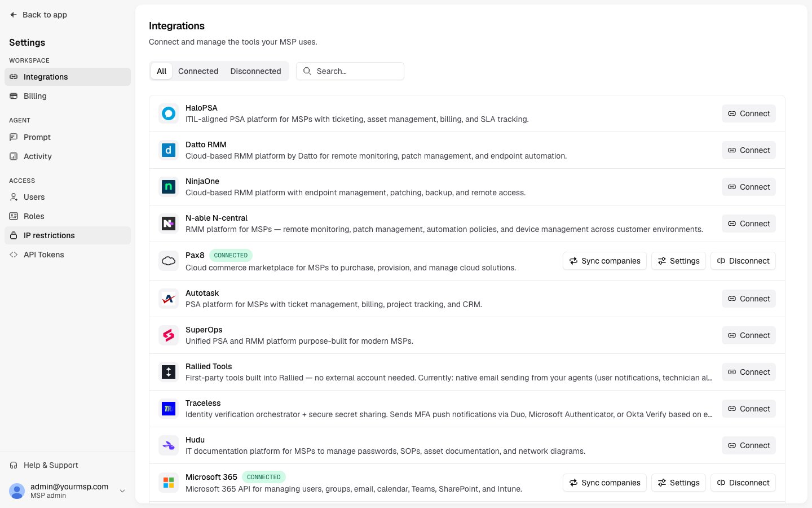
Task: Click the Rallied Tools logo icon
Action: [x=169, y=372]
